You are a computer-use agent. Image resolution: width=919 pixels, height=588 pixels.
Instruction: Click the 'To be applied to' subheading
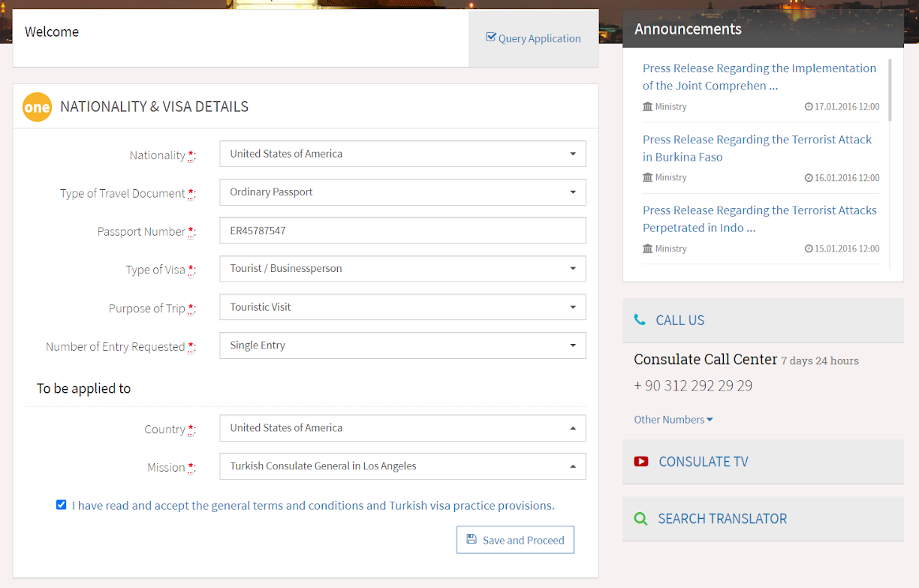(83, 388)
